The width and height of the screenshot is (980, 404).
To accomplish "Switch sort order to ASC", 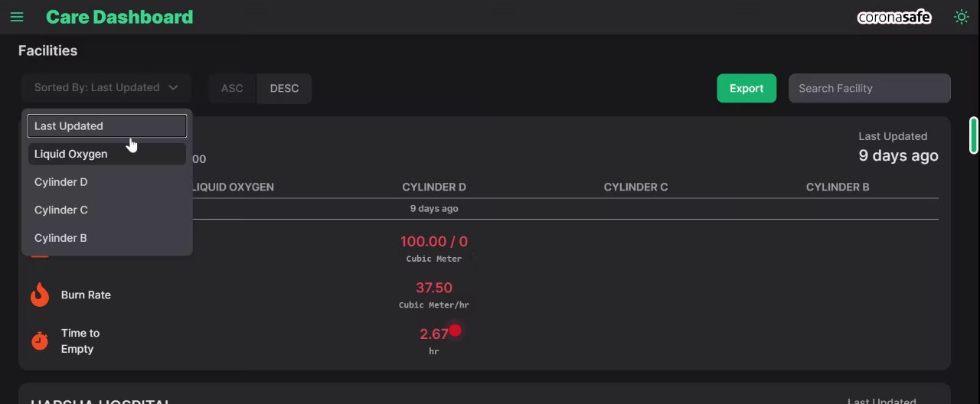I will (x=232, y=88).
